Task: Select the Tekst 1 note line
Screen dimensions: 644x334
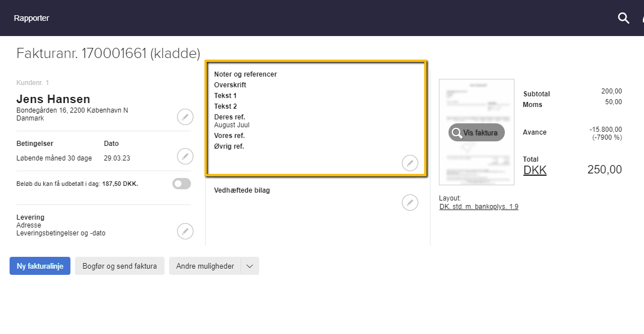Action: point(225,95)
